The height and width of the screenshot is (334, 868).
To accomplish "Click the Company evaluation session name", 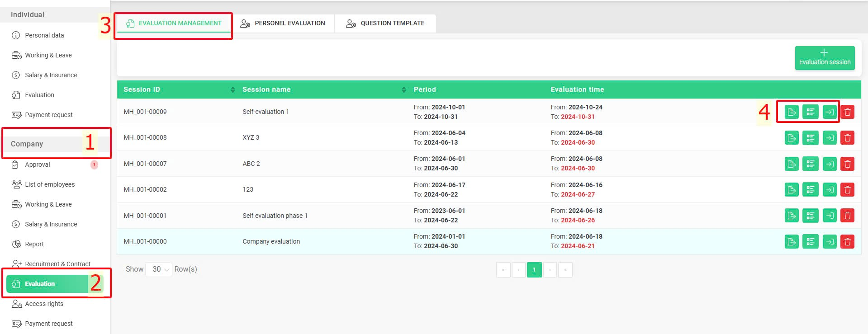I will point(271,241).
